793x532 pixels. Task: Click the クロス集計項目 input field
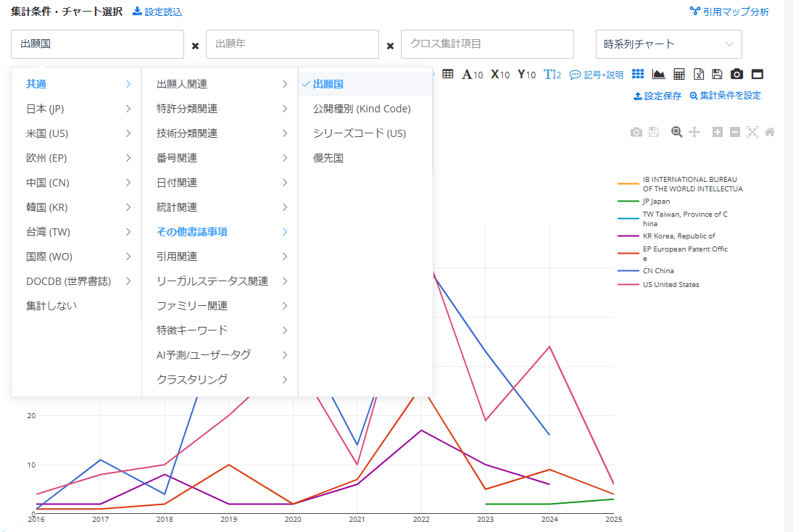pos(487,44)
